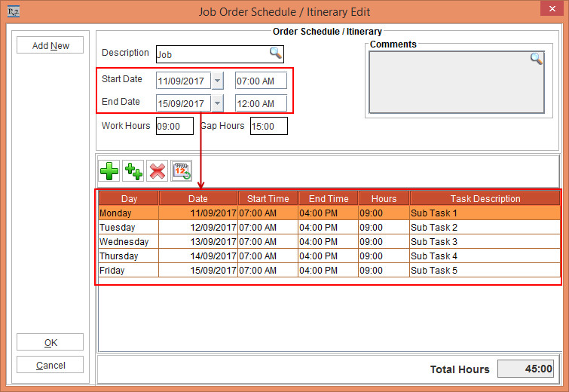This screenshot has width=569, height=392.
Task: Click the magnifier icon in Description field
Action: tap(276, 54)
